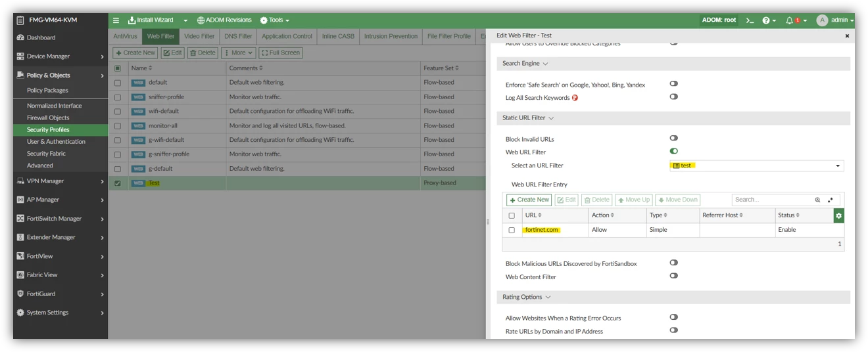Switch to the AntiVirus tab
The image size is (868, 352).
(x=126, y=36)
